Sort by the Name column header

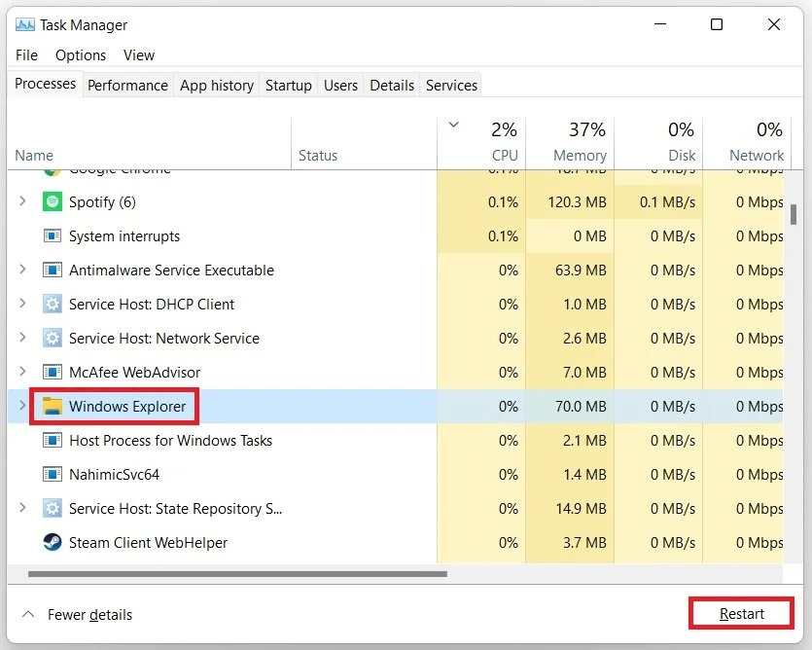pos(149,144)
